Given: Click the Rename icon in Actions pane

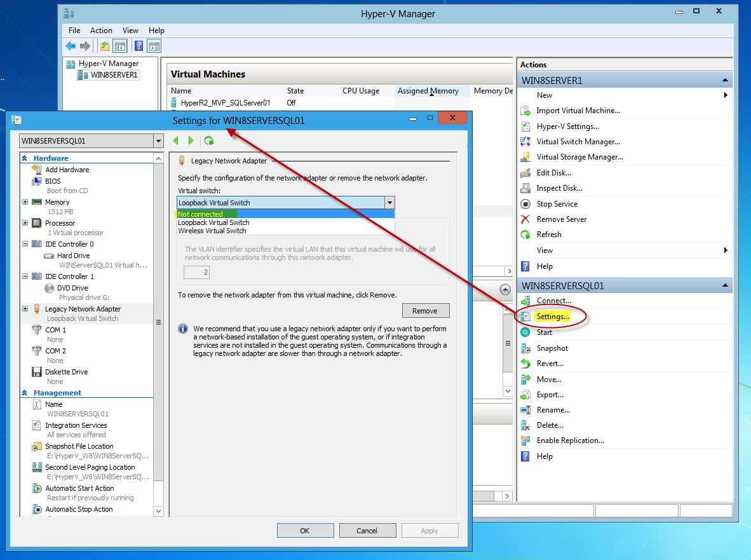Looking at the screenshot, I should [x=525, y=410].
